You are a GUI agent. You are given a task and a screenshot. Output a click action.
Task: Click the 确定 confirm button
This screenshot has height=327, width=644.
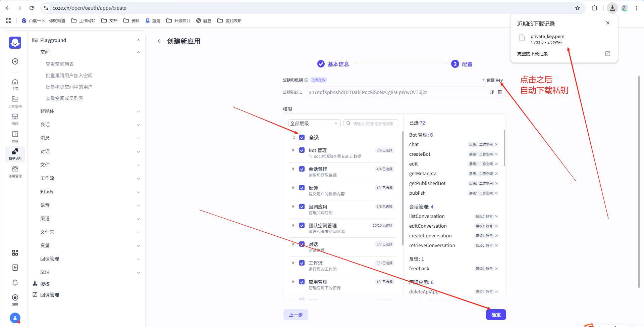(496, 315)
